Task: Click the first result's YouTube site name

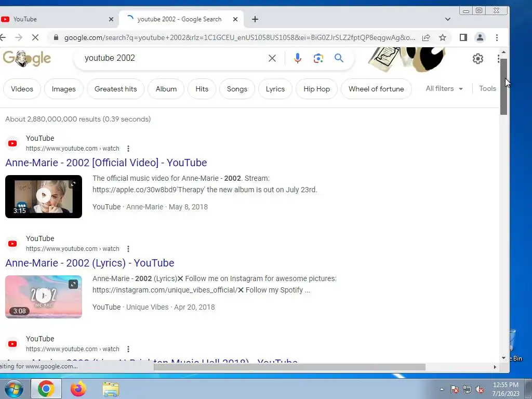Action: [x=40, y=138]
